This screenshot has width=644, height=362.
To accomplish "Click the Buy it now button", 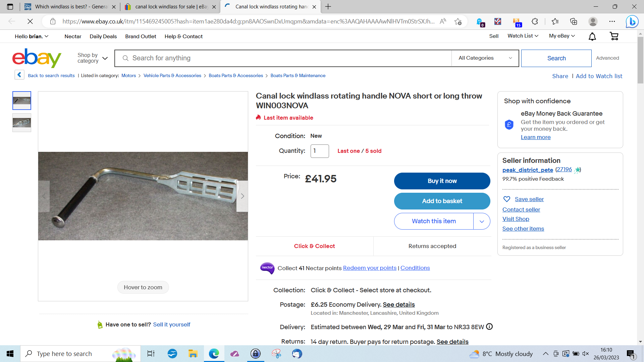I will coord(442,181).
